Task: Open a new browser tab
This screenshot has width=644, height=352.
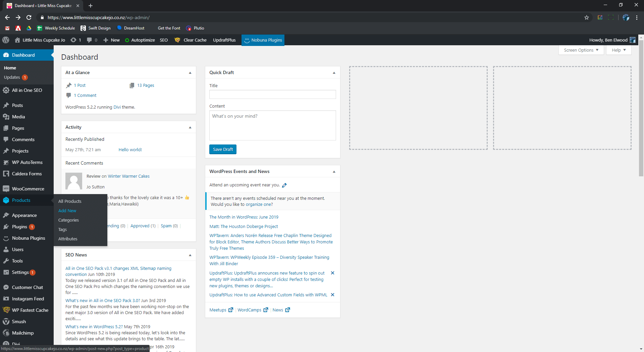Action: pos(91,6)
